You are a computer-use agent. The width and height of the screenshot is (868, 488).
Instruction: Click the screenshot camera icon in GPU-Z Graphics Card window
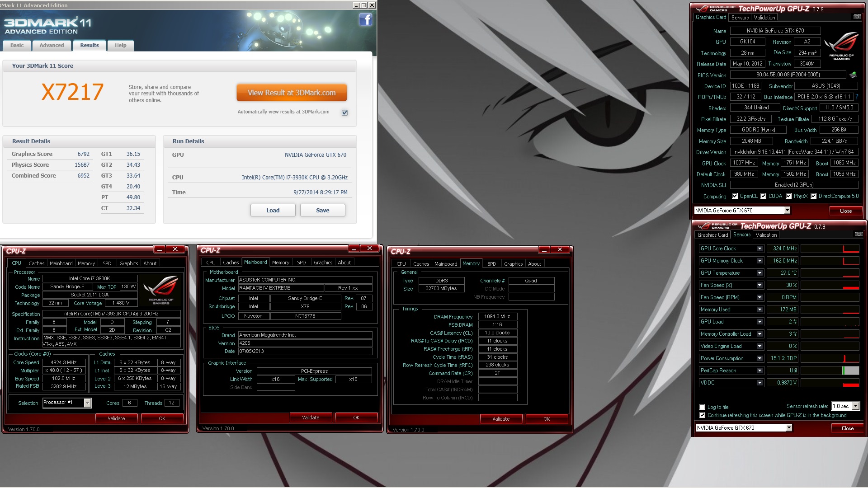[857, 17]
